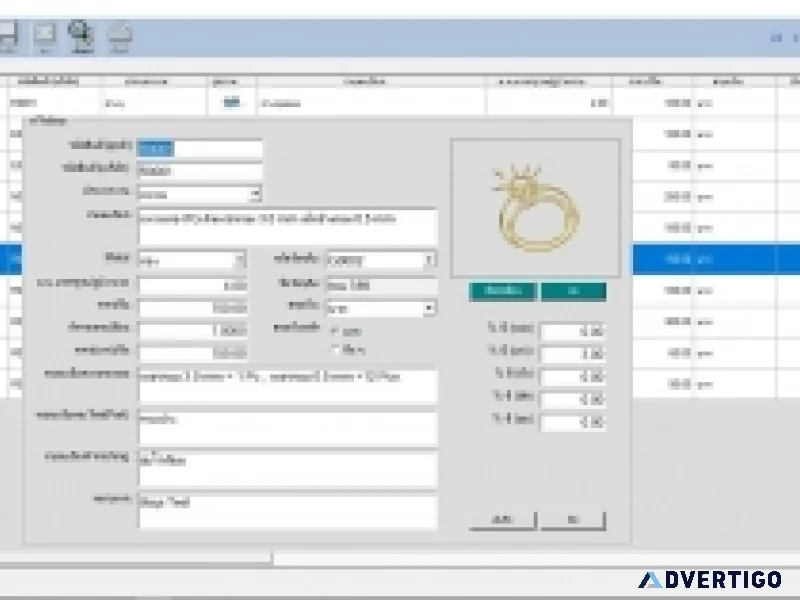Click the left button of the dialog's bottom pair
The width and height of the screenshot is (800, 600).
(x=503, y=520)
